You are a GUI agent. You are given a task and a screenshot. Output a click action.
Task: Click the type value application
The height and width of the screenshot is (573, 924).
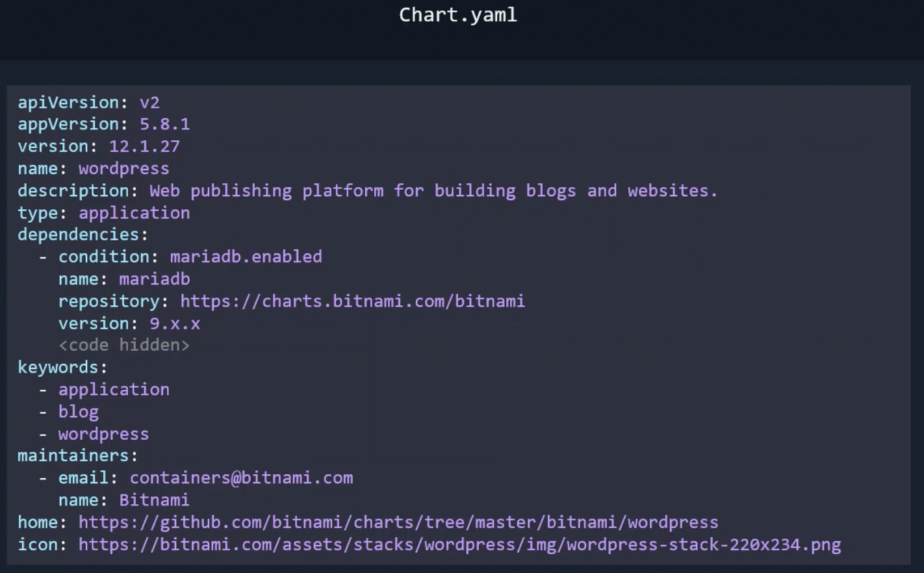coord(134,212)
